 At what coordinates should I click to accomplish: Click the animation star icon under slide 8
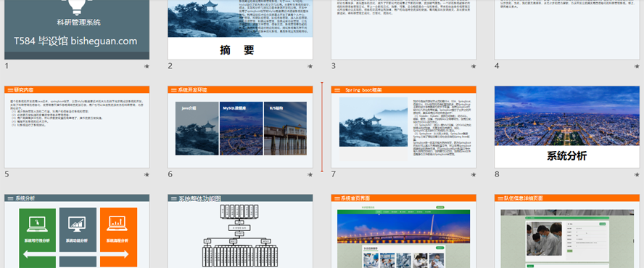coord(637,175)
